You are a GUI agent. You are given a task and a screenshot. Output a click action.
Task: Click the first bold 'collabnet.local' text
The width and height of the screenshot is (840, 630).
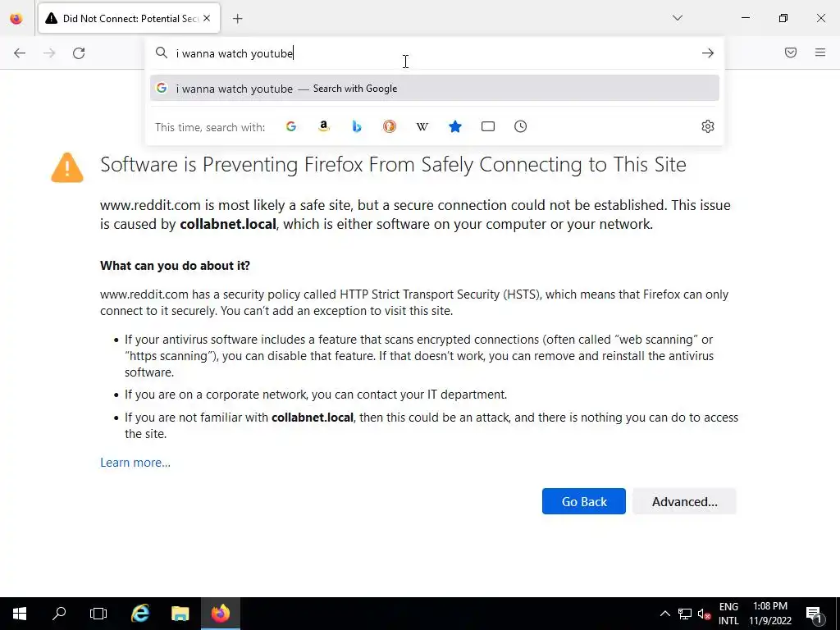[x=228, y=224]
